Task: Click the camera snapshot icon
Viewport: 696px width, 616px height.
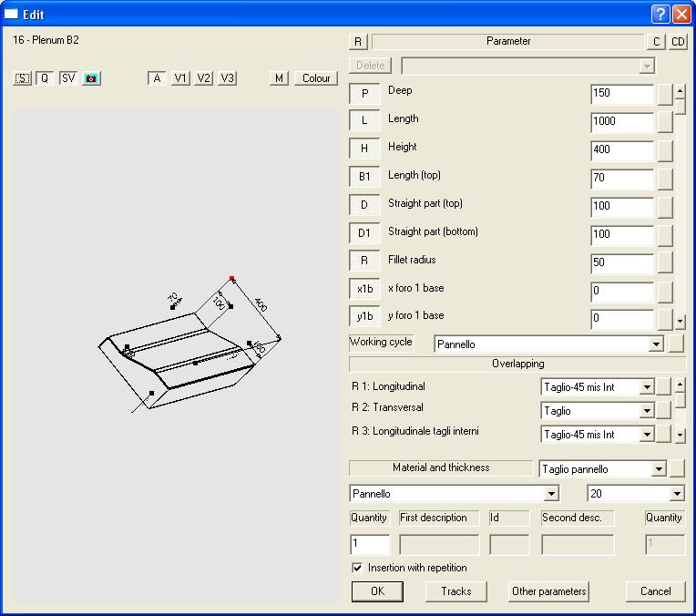Action: pyautogui.click(x=91, y=78)
